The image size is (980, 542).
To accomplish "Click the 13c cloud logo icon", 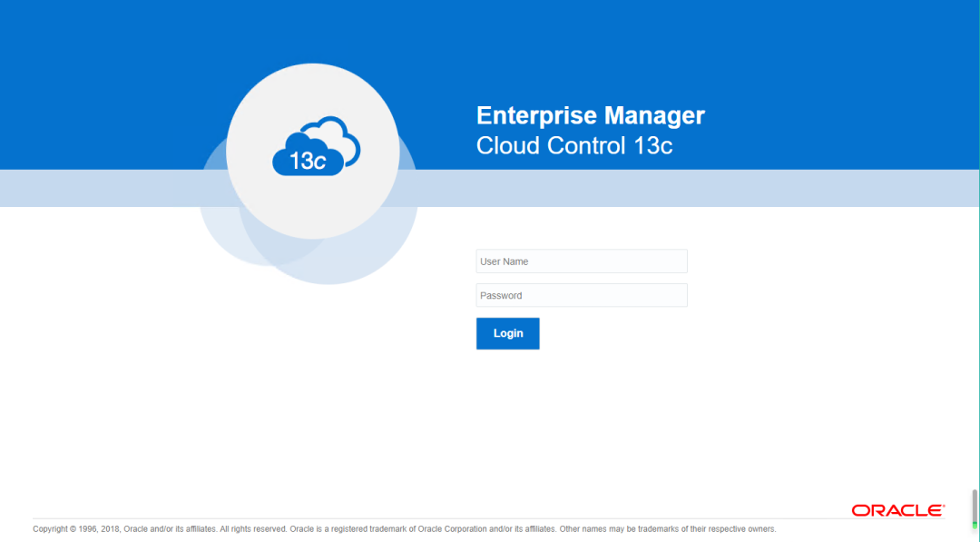I will [317, 146].
